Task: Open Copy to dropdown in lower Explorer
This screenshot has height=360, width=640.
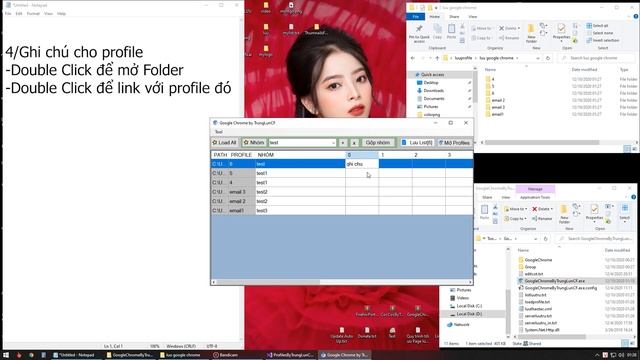Action: (x=516, y=219)
